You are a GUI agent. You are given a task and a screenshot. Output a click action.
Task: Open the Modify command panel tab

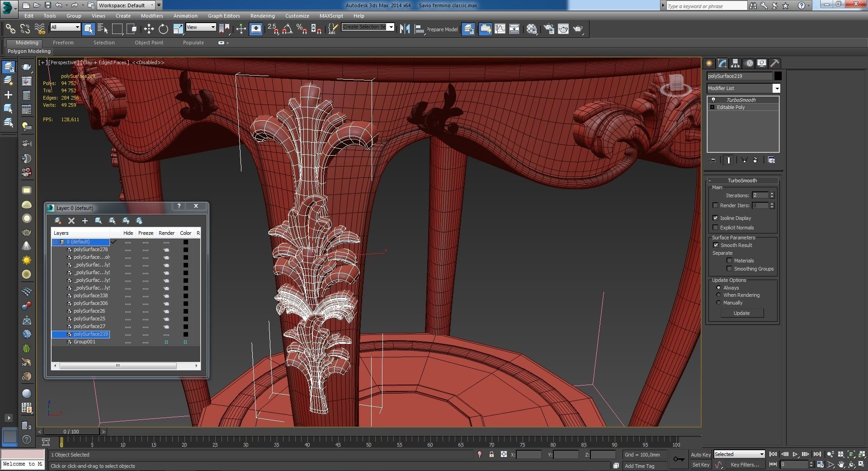(722, 63)
